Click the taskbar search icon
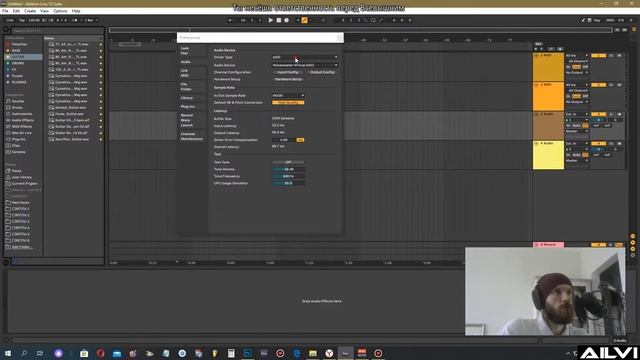This screenshot has width=640, height=360. (x=24, y=353)
